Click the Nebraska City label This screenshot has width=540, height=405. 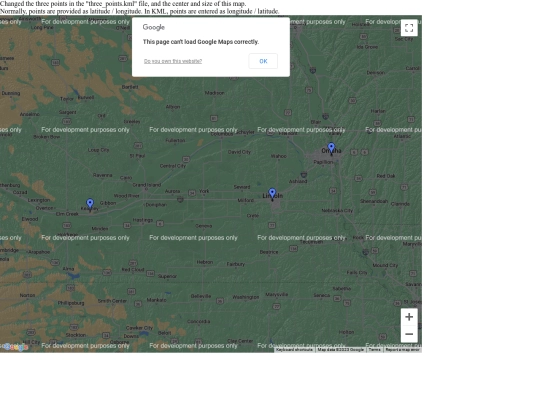coord(337,210)
